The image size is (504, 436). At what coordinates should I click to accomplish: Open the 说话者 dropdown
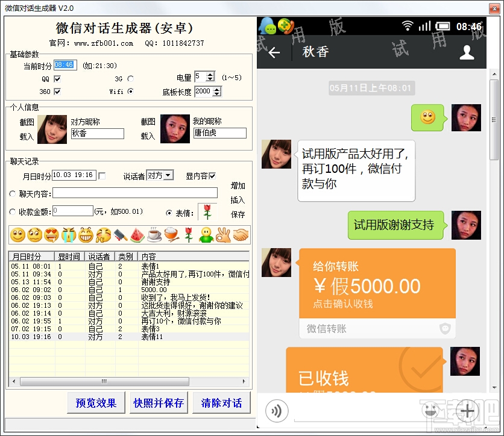(x=168, y=175)
